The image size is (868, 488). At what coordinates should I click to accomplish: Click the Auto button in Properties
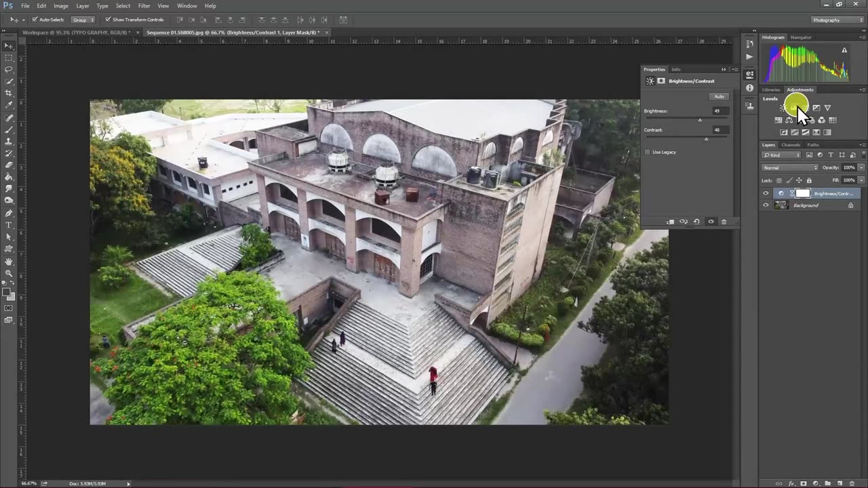[x=719, y=96]
